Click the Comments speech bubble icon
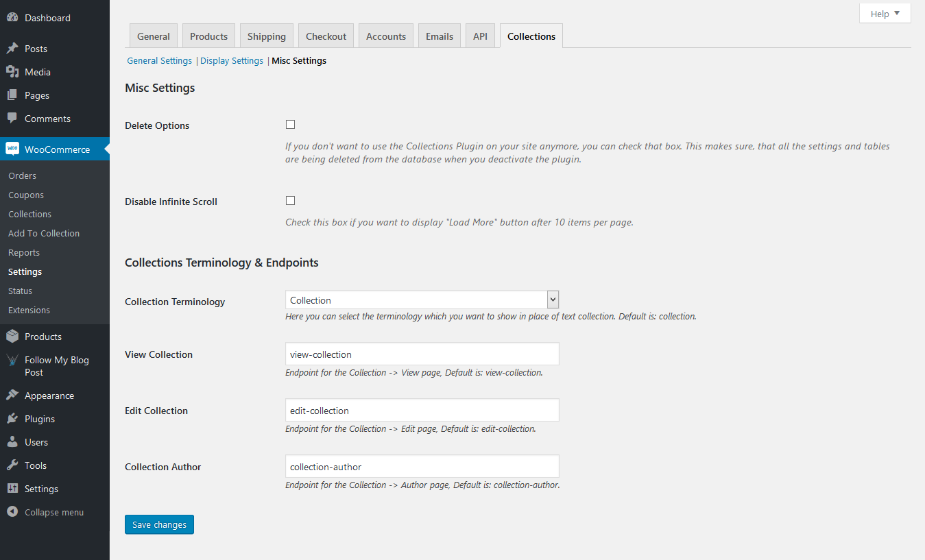Image resolution: width=925 pixels, height=560 pixels. click(x=12, y=119)
